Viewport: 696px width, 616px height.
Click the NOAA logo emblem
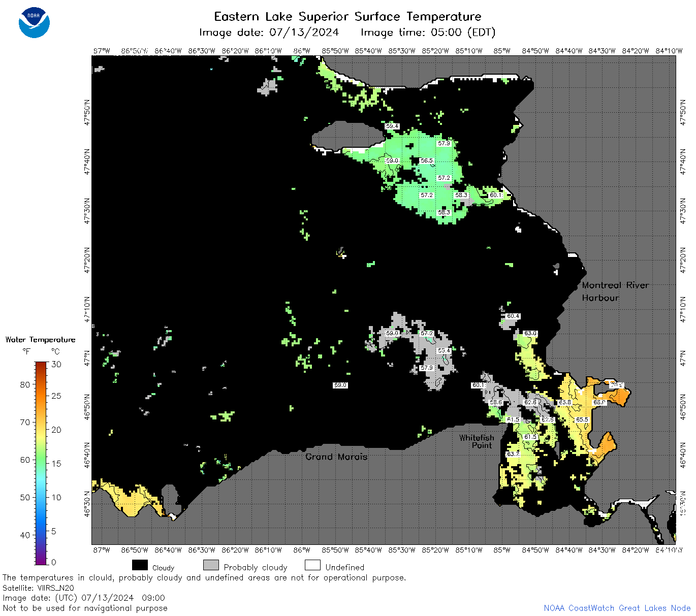[34, 22]
